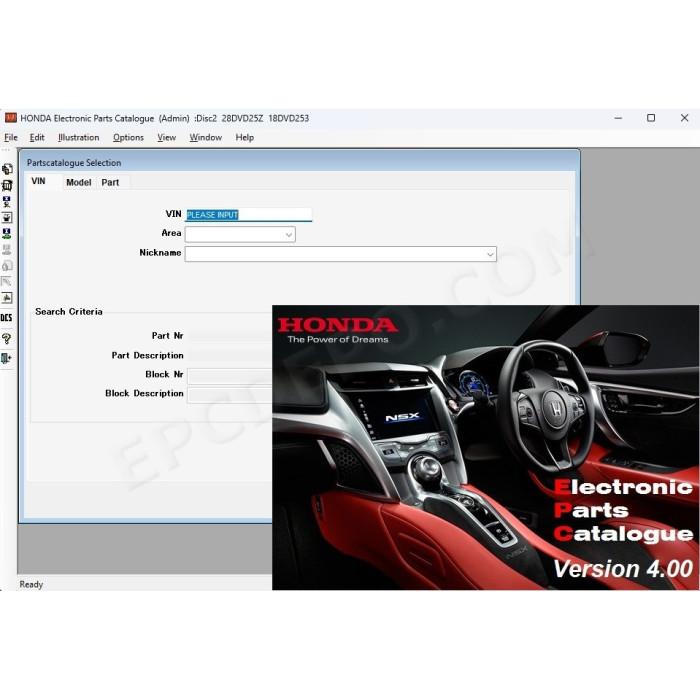Close the Honda EPC window
The image size is (700, 700).
coord(684,118)
